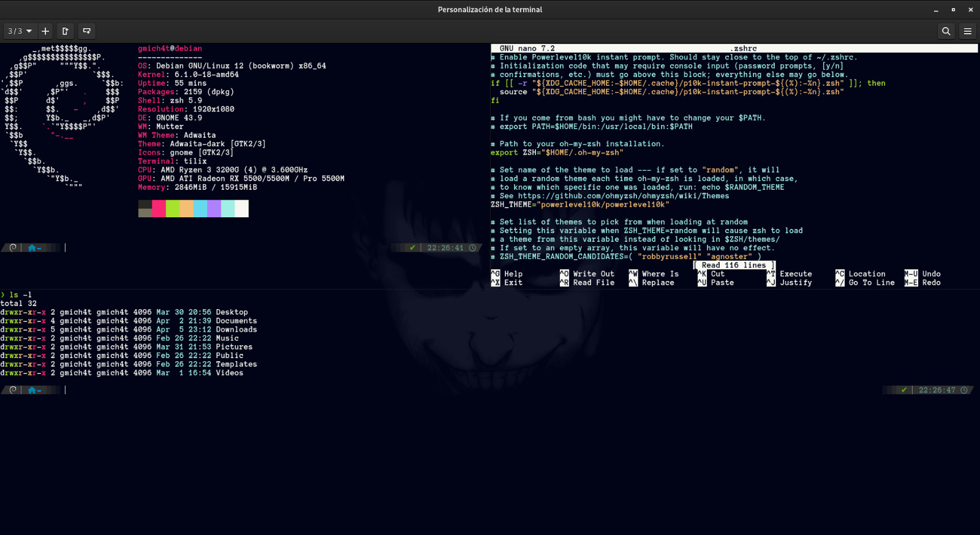Click the green checkmark beside 22:26:41

pos(412,248)
